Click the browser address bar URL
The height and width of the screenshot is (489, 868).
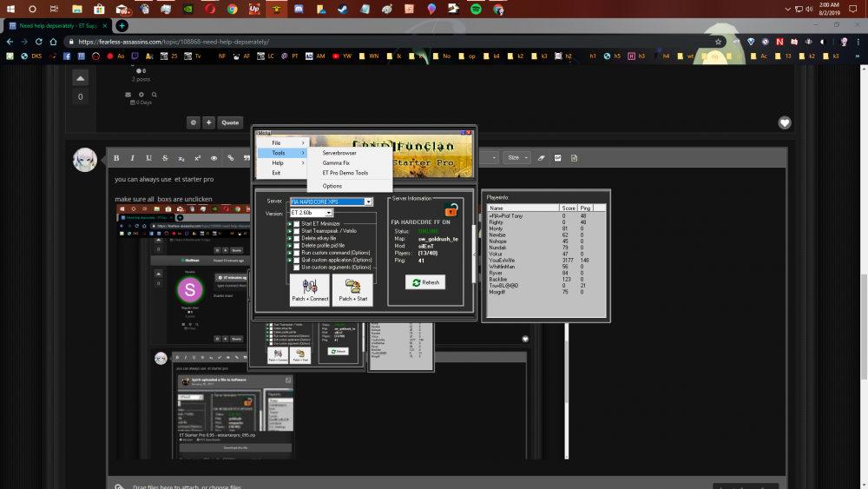pos(174,42)
